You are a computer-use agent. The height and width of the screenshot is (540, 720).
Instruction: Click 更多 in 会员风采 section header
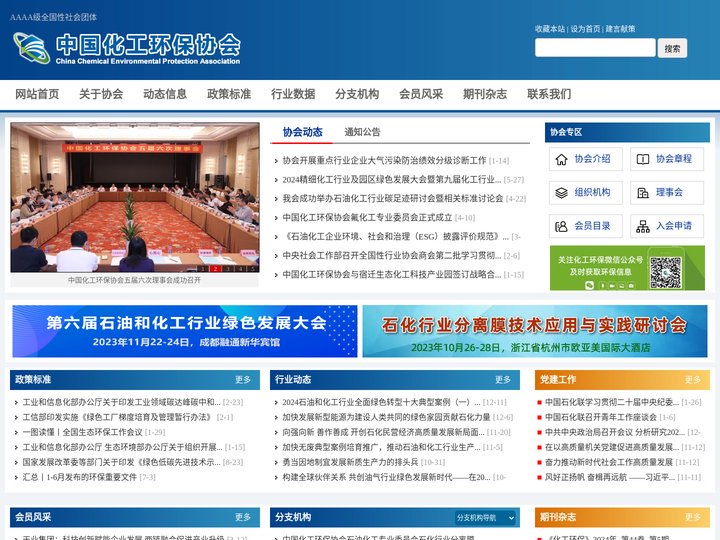(x=243, y=517)
